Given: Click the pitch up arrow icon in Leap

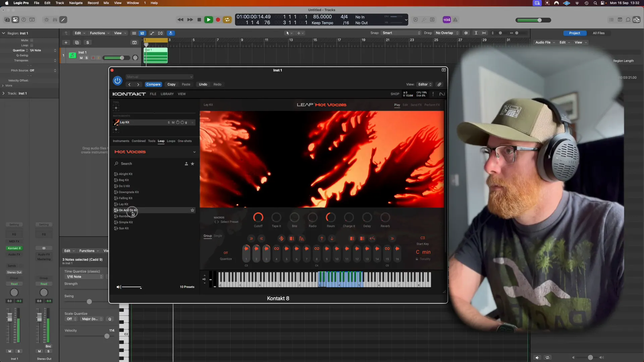Looking at the screenshot, I should [x=322, y=239].
